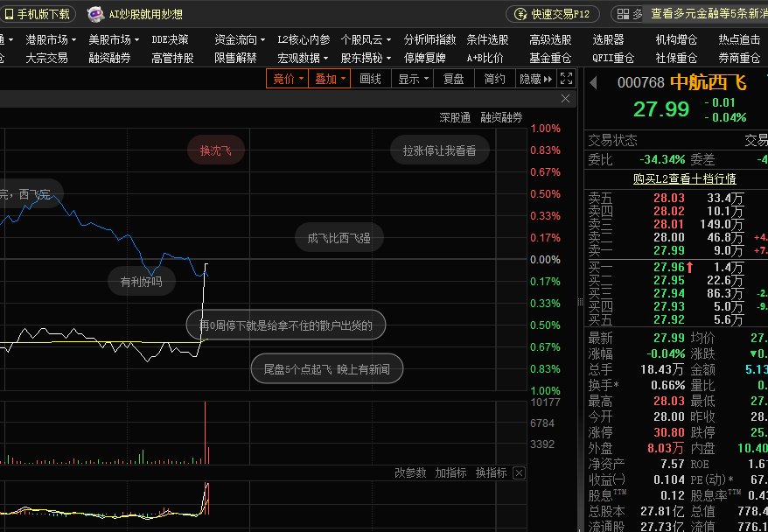Click the grid icon beside the news ticker

pyautogui.click(x=623, y=14)
